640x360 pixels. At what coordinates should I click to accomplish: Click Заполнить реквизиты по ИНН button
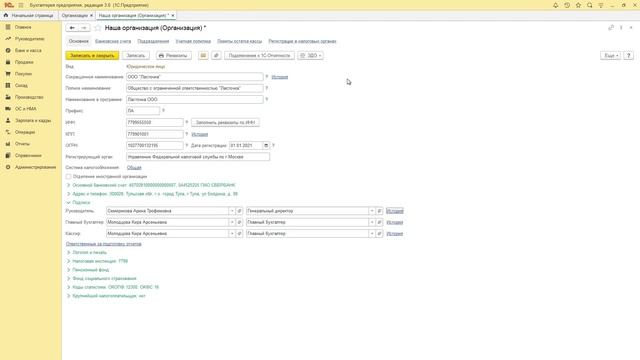click(x=225, y=122)
